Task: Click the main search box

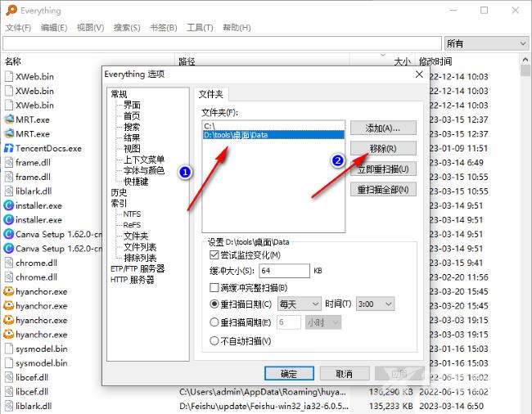Action: [223, 43]
